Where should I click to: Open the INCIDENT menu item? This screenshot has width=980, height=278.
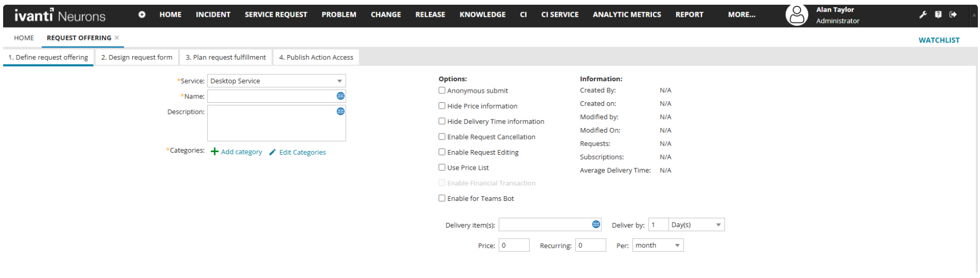(213, 15)
